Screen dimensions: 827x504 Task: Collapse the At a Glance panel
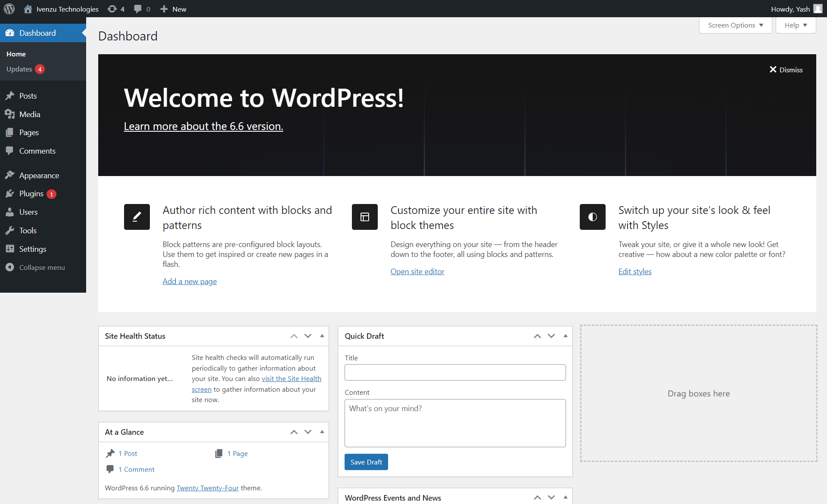pyautogui.click(x=321, y=431)
